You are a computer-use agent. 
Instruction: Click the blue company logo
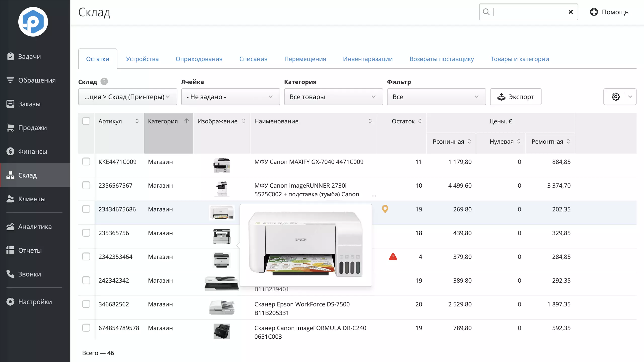pos(33,22)
